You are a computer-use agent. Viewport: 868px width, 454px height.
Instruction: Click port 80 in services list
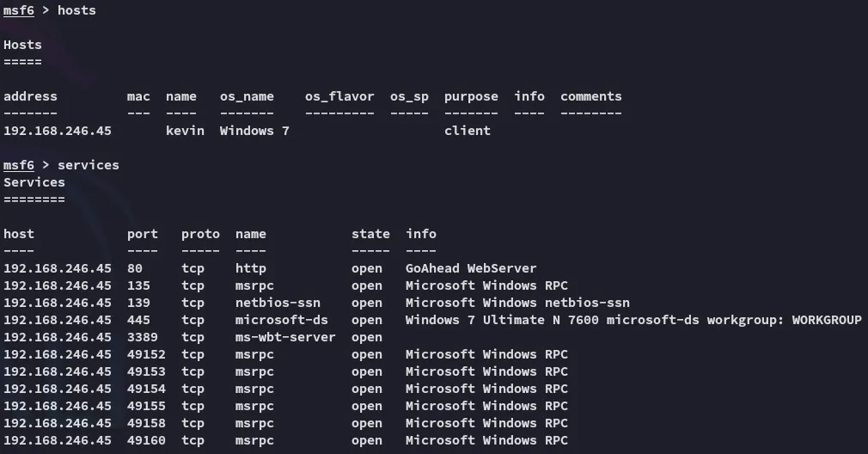[135, 268]
